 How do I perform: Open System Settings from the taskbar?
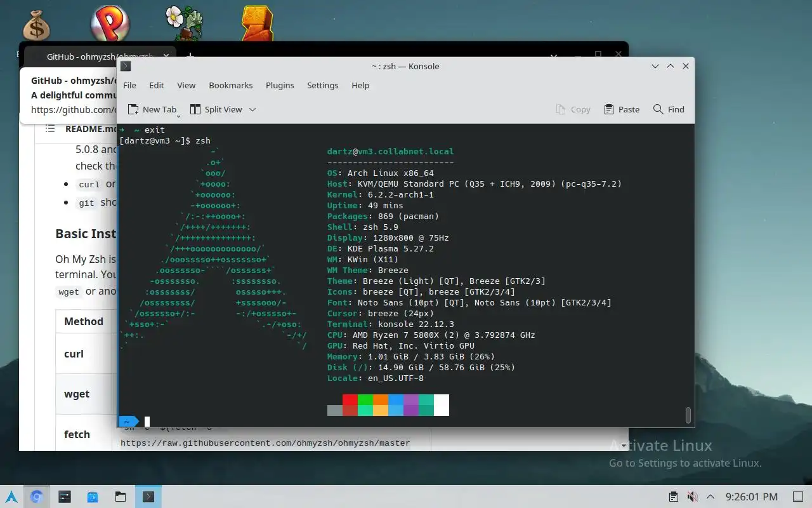click(65, 497)
